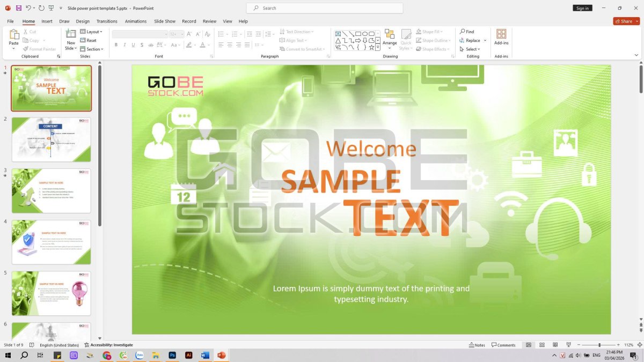Open the Review tab
This screenshot has height=362, width=644.
coord(209,21)
